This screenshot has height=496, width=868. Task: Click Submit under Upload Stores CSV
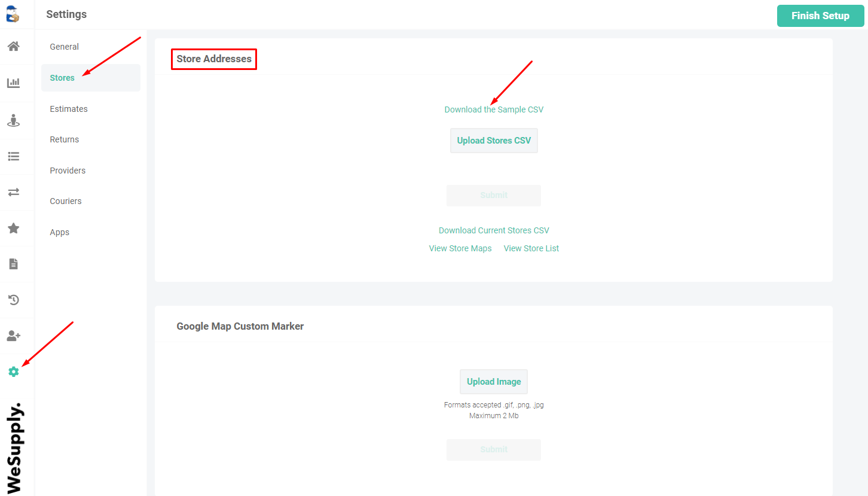[x=494, y=196]
